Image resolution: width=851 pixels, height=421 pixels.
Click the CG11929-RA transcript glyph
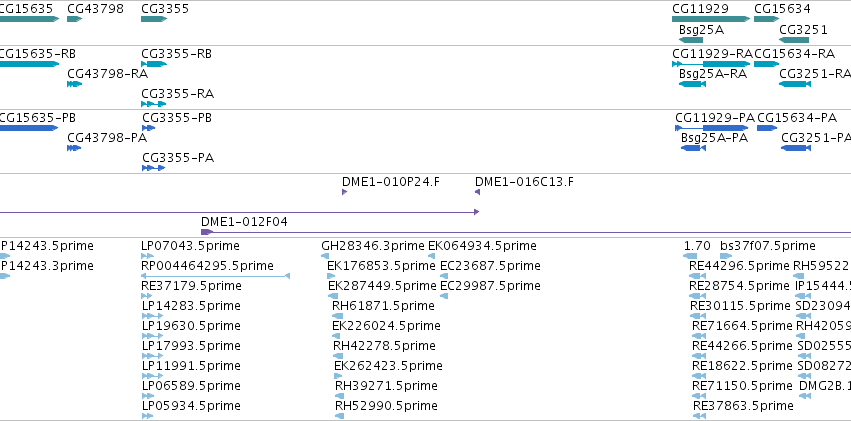(711, 64)
